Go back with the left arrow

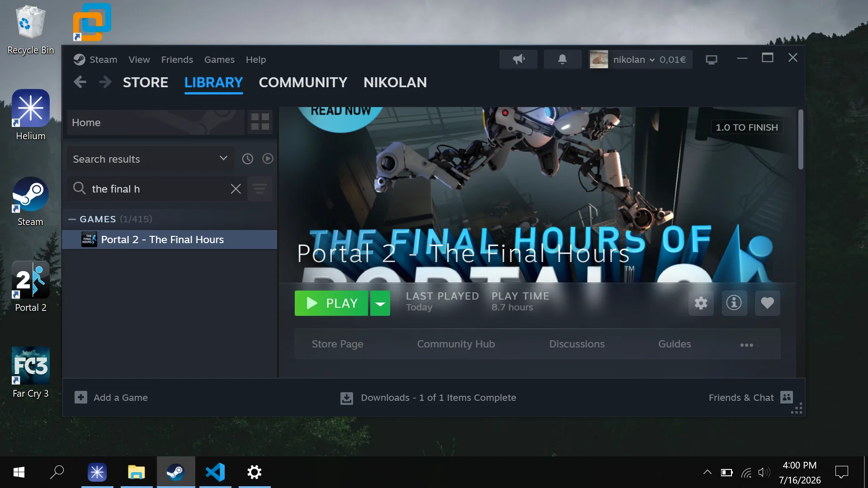[x=80, y=82]
